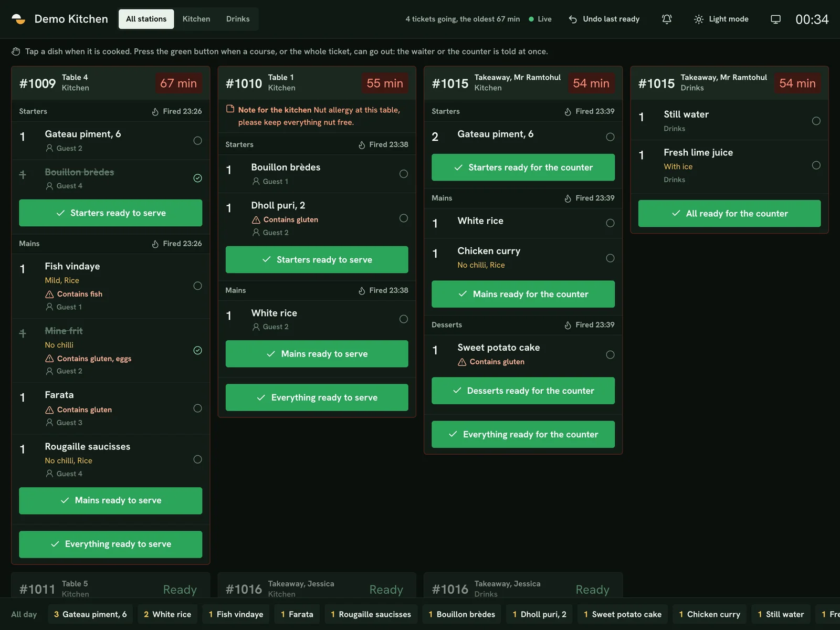The height and width of the screenshot is (630, 840).
Task: Mark Chicken curry as cooked
Action: tap(610, 258)
